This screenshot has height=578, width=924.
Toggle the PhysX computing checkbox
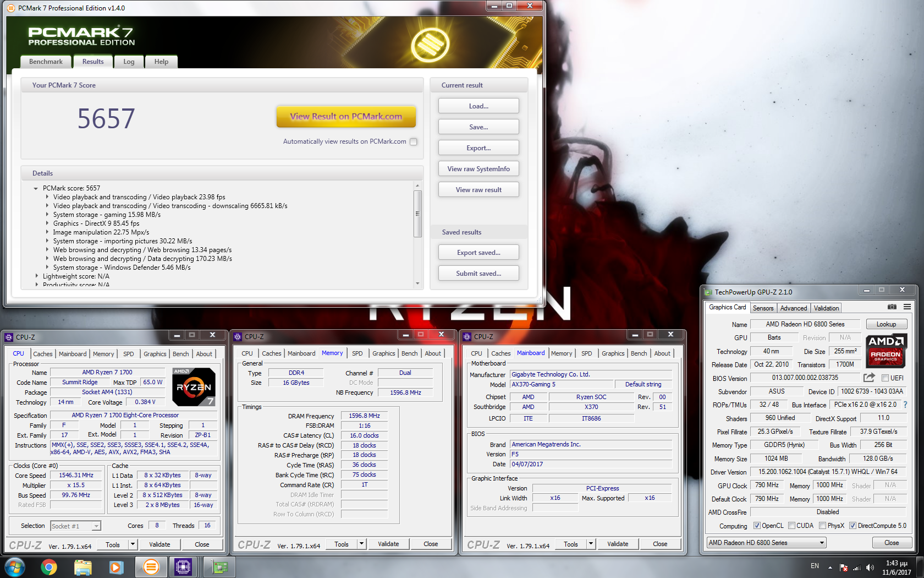click(822, 526)
